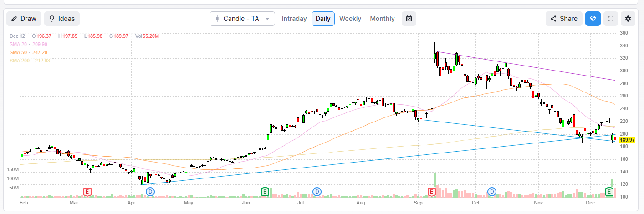The image size is (644, 214).
Task: Open chart settings gear
Action: pyautogui.click(x=628, y=19)
